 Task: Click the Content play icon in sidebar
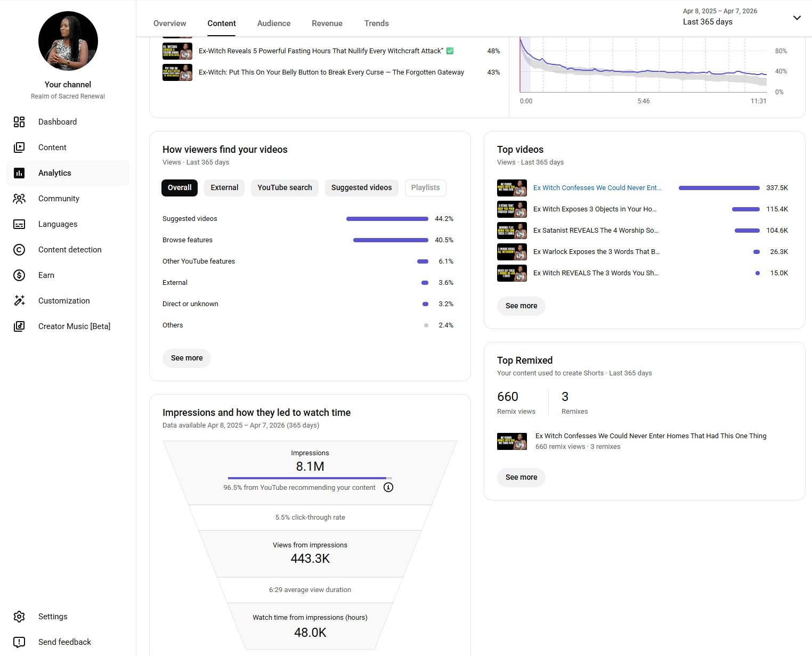[19, 147]
